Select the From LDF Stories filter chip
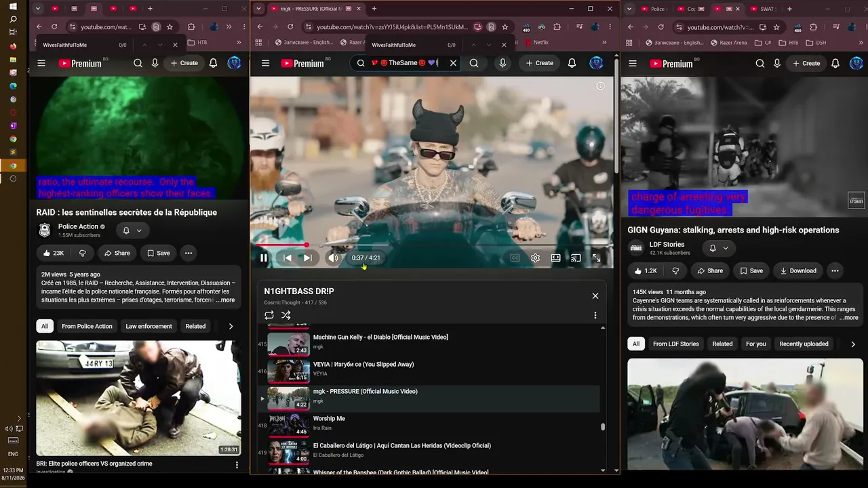This screenshot has width=868, height=488. point(675,344)
